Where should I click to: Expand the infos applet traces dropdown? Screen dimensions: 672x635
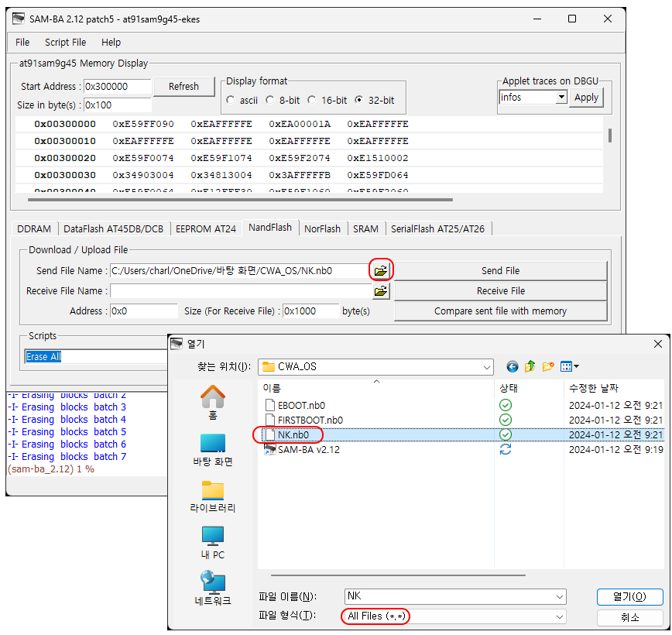click(561, 98)
